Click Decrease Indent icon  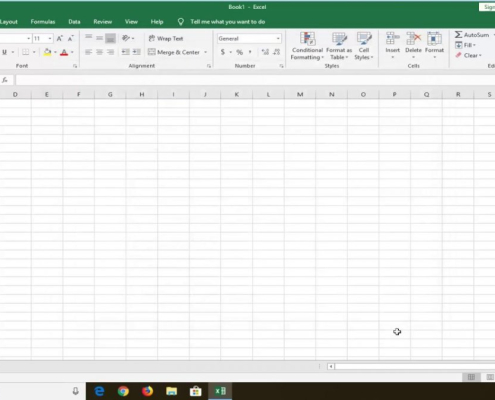click(x=125, y=52)
